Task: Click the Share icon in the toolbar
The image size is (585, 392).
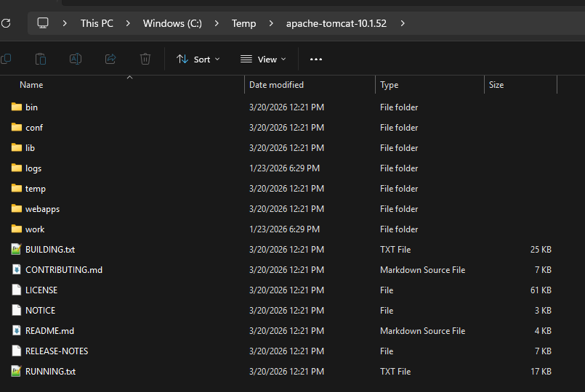Action: coord(110,59)
